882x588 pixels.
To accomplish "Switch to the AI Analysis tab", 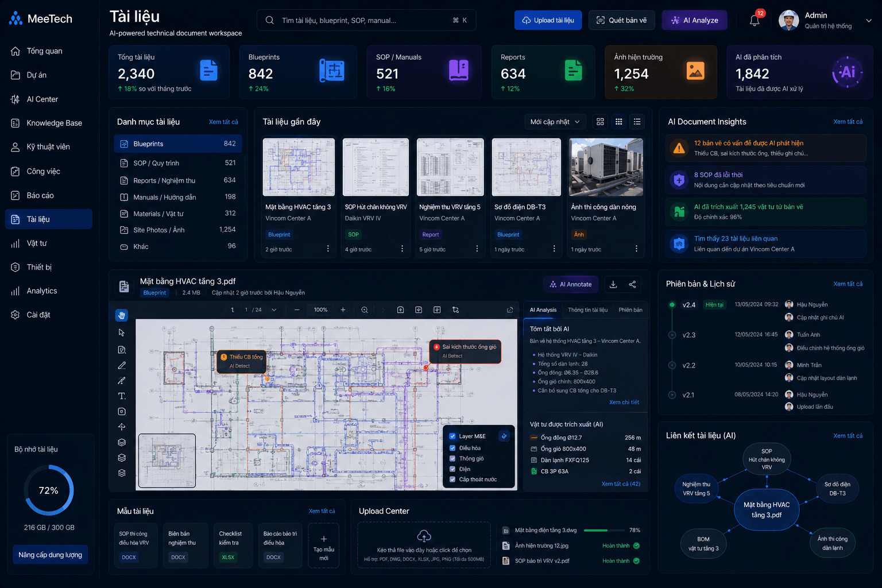I will (543, 310).
